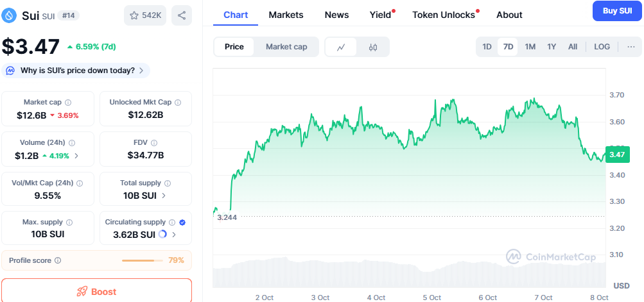The height and width of the screenshot is (302, 644).
Task: Click the Market cap info icon
Action: point(68,102)
